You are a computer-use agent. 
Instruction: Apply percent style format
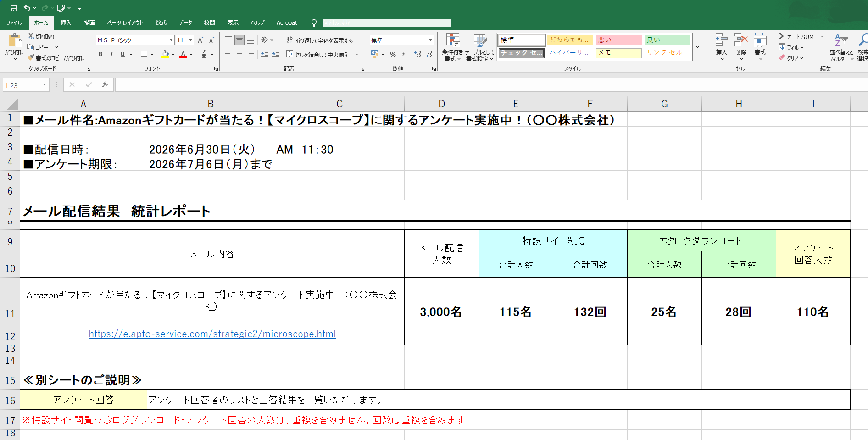[393, 54]
